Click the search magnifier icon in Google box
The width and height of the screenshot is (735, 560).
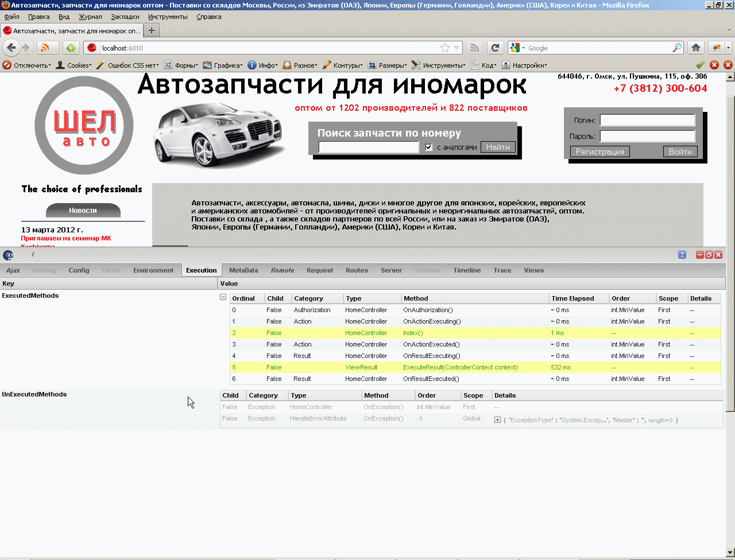678,48
